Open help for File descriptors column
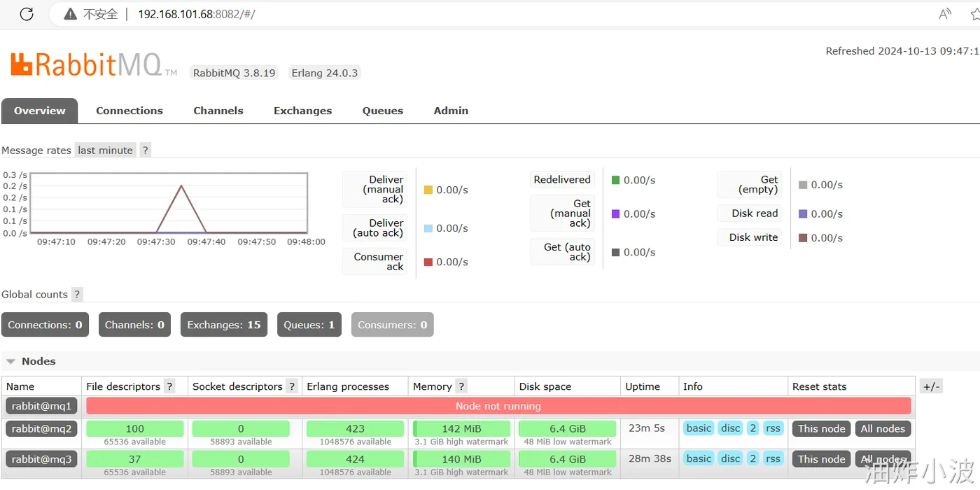The width and height of the screenshot is (980, 490). coord(169,386)
